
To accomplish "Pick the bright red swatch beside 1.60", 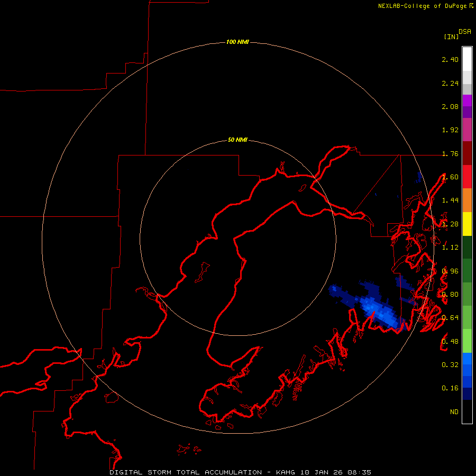I will pos(467,176).
